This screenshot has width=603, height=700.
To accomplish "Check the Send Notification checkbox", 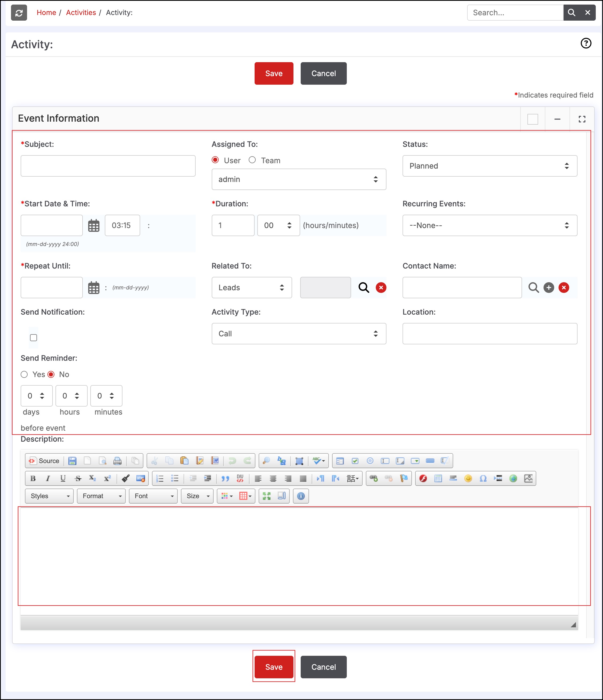I will pos(33,337).
